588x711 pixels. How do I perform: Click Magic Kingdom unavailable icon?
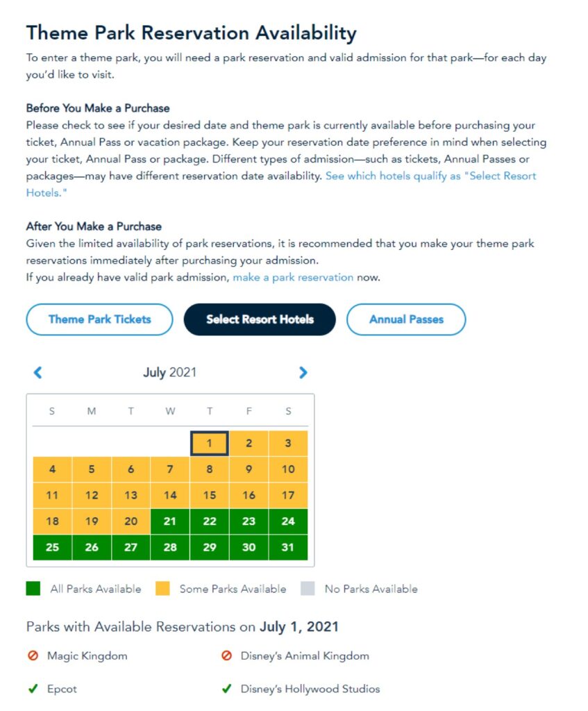point(32,655)
